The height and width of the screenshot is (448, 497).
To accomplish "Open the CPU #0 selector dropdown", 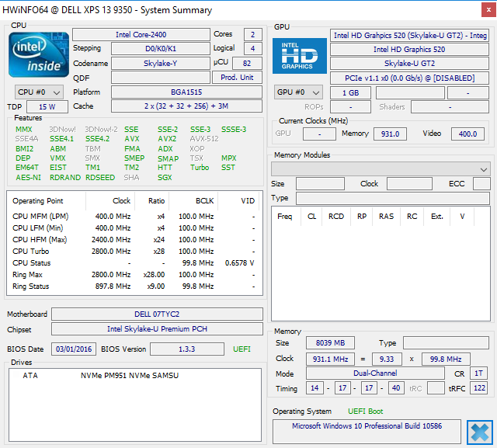I will tap(39, 92).
